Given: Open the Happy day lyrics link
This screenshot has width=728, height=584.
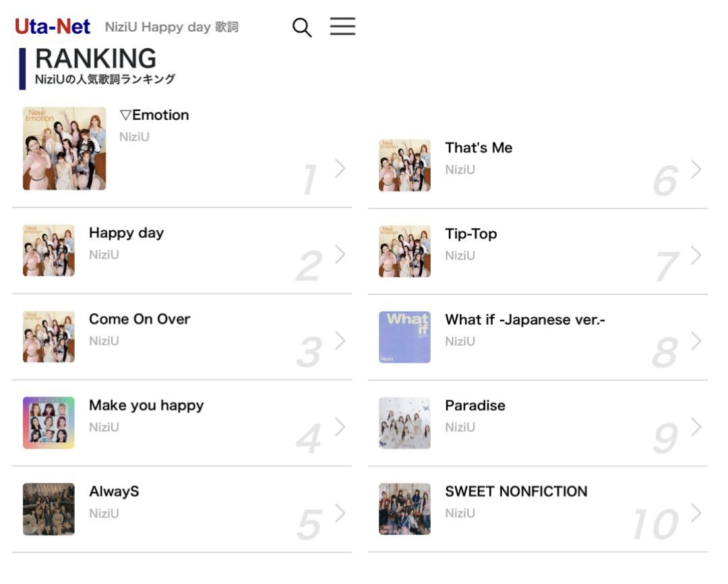Looking at the screenshot, I should tap(126, 233).
